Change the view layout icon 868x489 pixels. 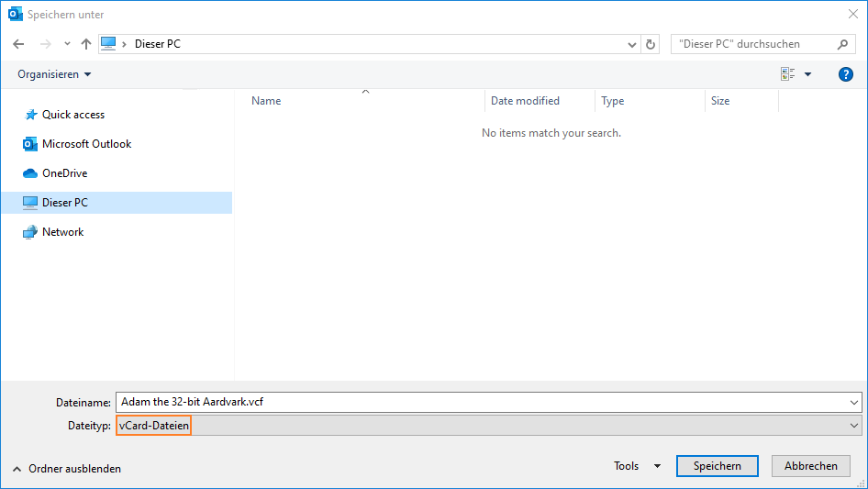[x=788, y=74]
